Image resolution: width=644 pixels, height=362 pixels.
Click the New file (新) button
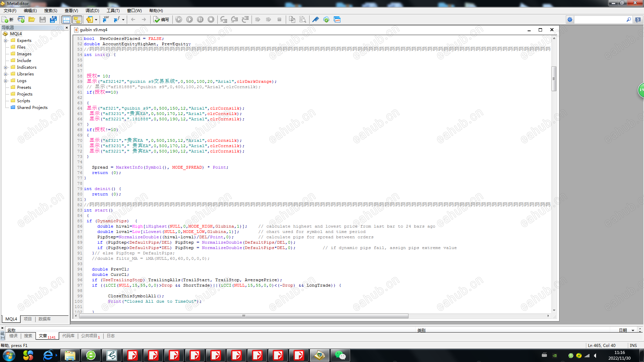click(7, 19)
